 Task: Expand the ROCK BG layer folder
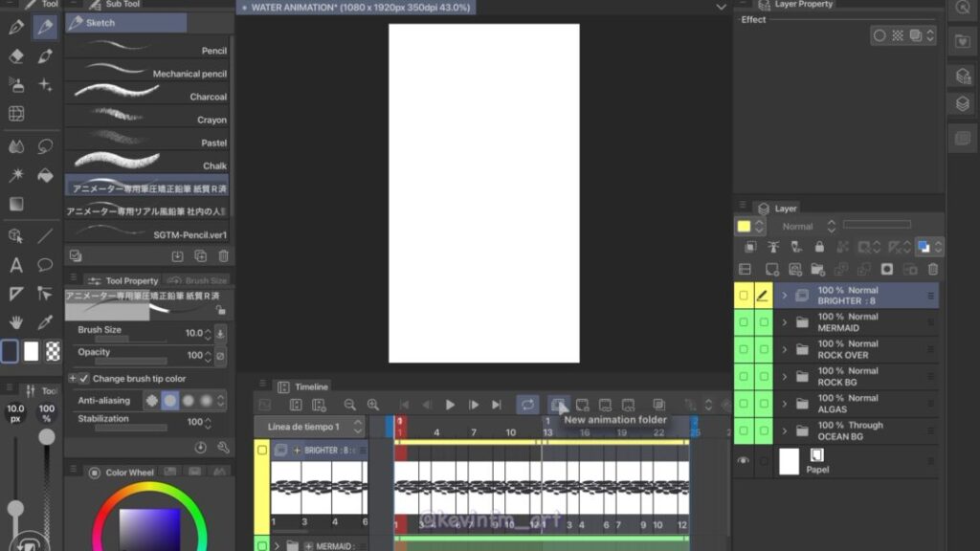(x=785, y=376)
